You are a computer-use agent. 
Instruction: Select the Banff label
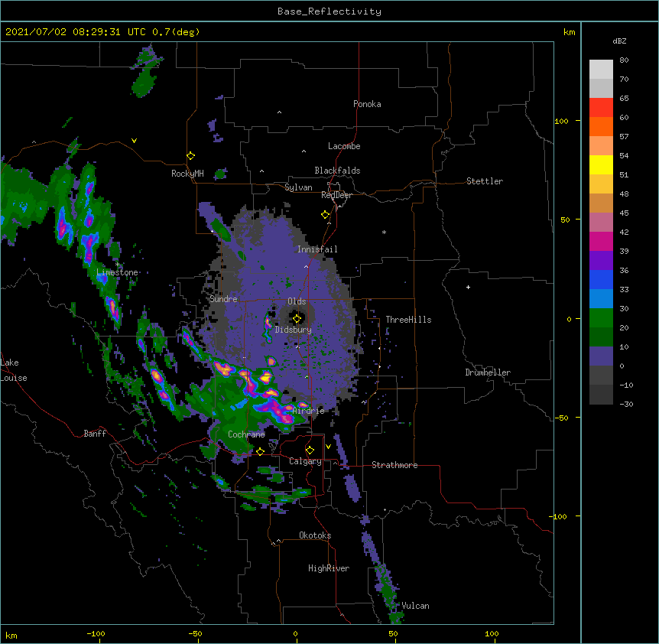click(95, 434)
